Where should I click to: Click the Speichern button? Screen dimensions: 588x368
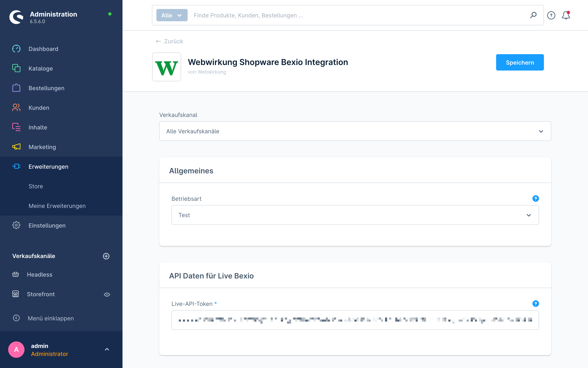(x=520, y=62)
